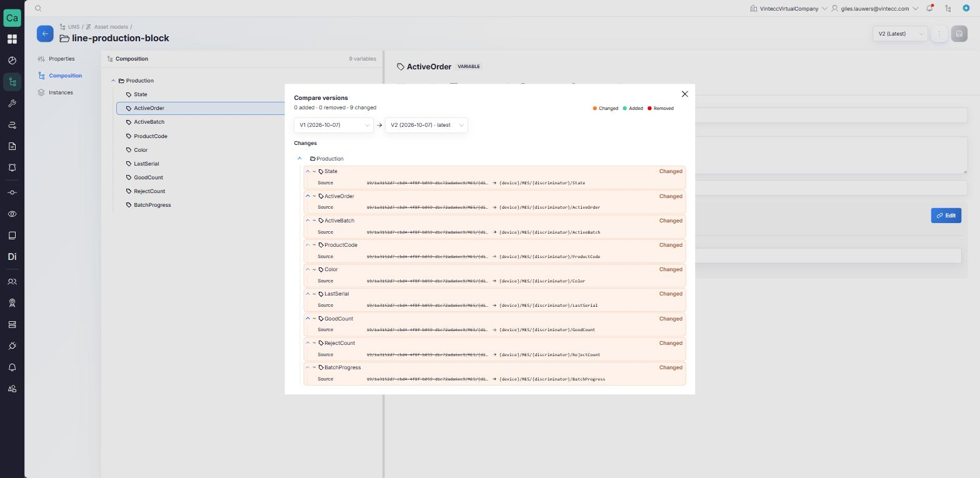Image resolution: width=980 pixels, height=478 pixels.
Task: Open the dashboard grid icon in sidebar
Action: (x=12, y=39)
